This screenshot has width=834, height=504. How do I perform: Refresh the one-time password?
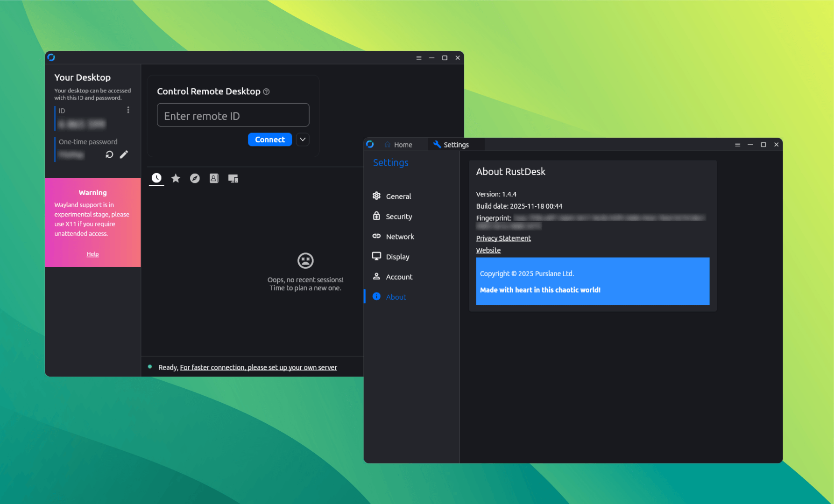109,154
